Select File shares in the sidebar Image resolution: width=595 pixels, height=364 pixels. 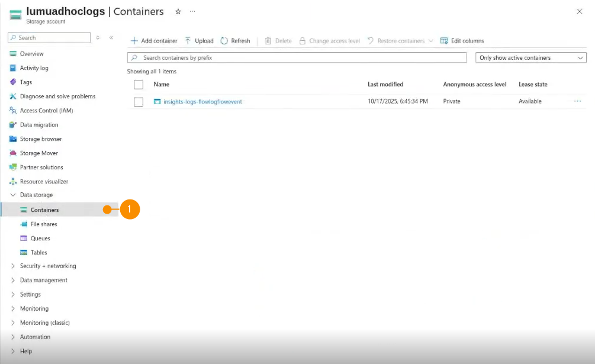point(44,224)
